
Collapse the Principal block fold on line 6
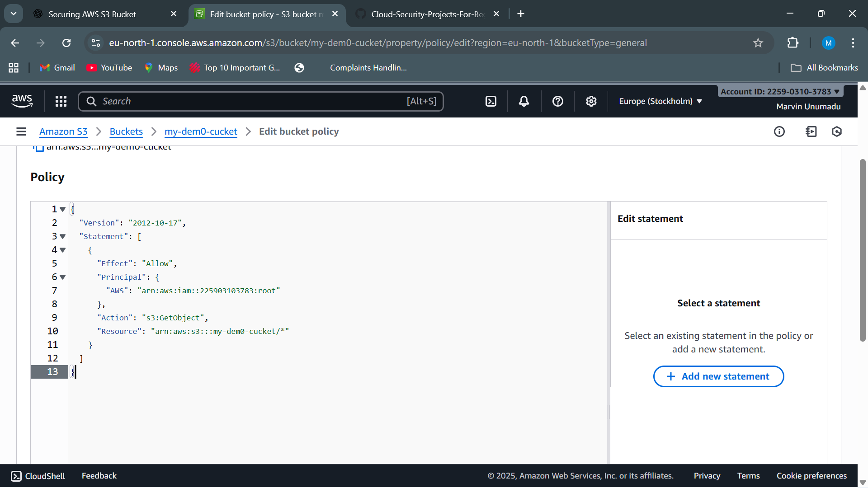(x=63, y=277)
